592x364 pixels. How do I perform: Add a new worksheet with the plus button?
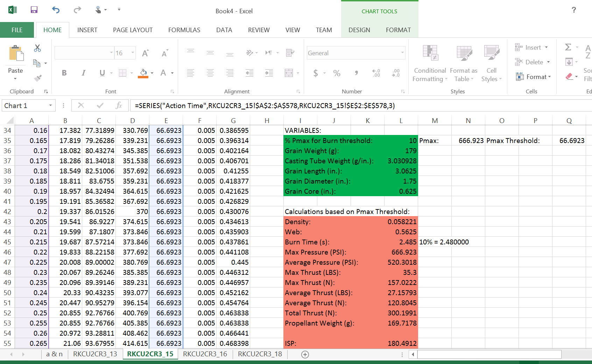coord(305,354)
